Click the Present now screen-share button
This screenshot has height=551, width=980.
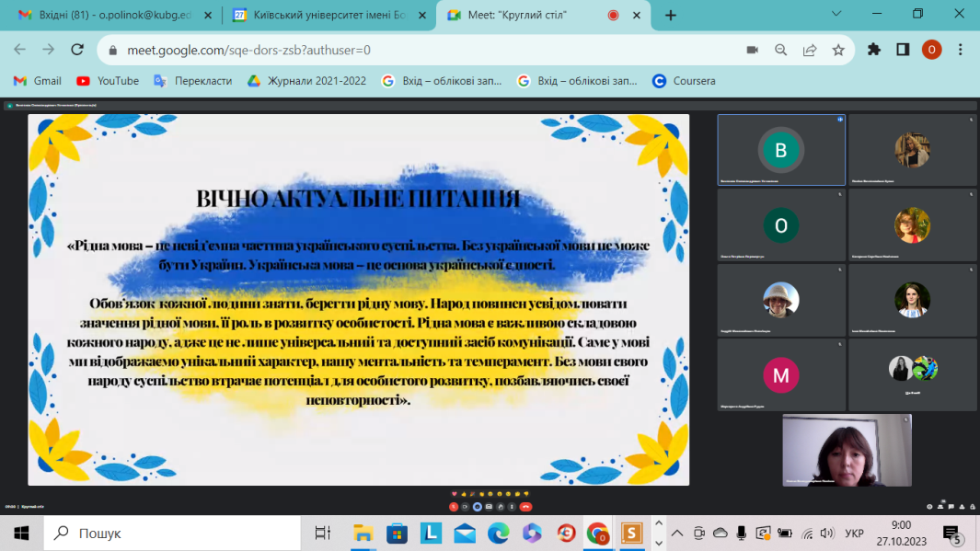(489, 507)
